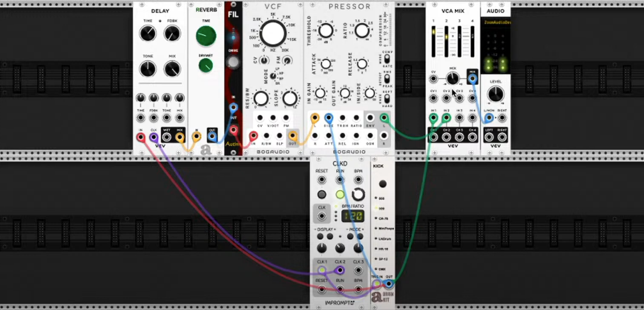Screen dimensions: 644x310
Task: Click the VCA Mix IN 1 port
Action: 433,118
